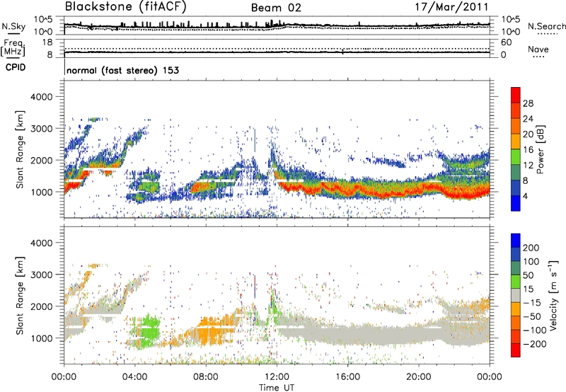The width and height of the screenshot is (566, 392).
Task: Click "1000" tick on velocity panel axis
Action: point(41,338)
